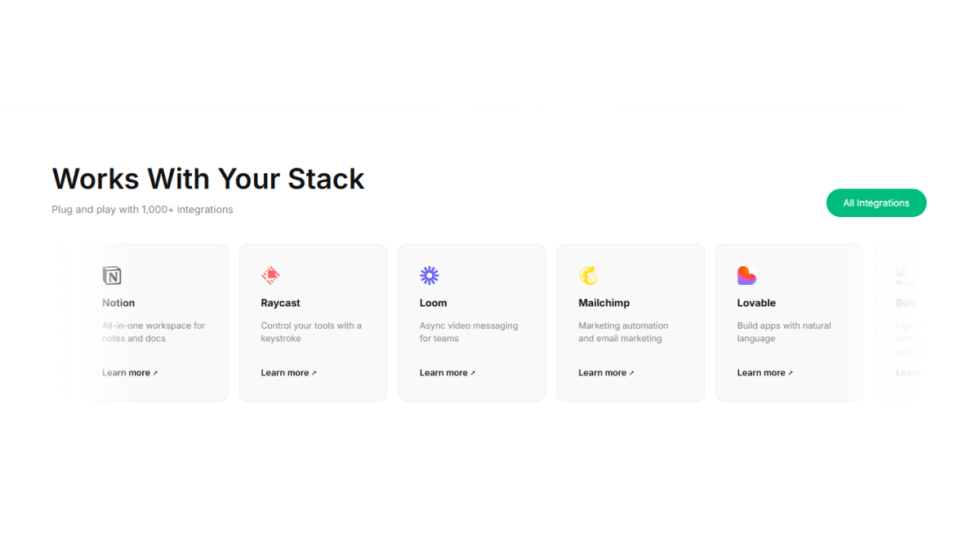Click the Mailchimp logo icon
Viewport: 980px width, 551px height.
[x=588, y=275]
